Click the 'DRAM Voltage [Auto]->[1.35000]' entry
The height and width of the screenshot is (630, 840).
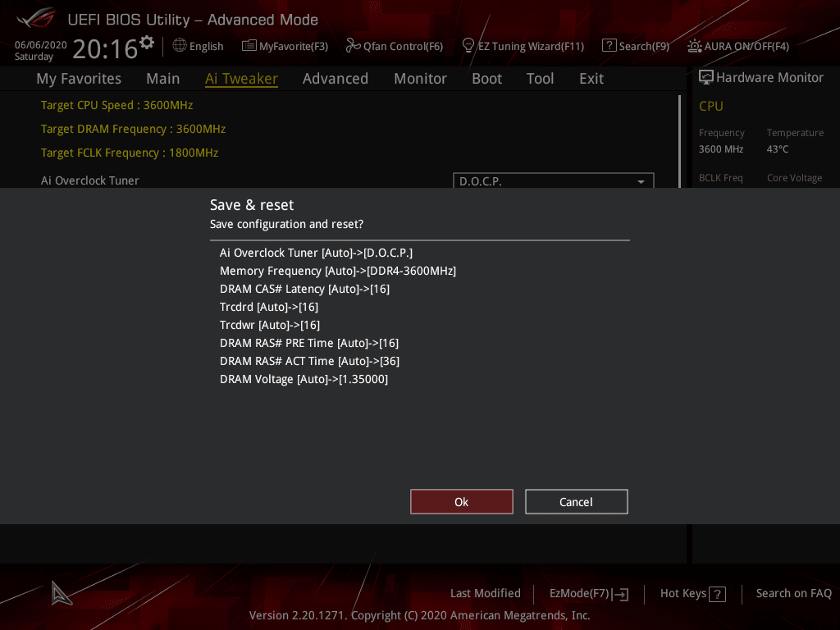304,379
